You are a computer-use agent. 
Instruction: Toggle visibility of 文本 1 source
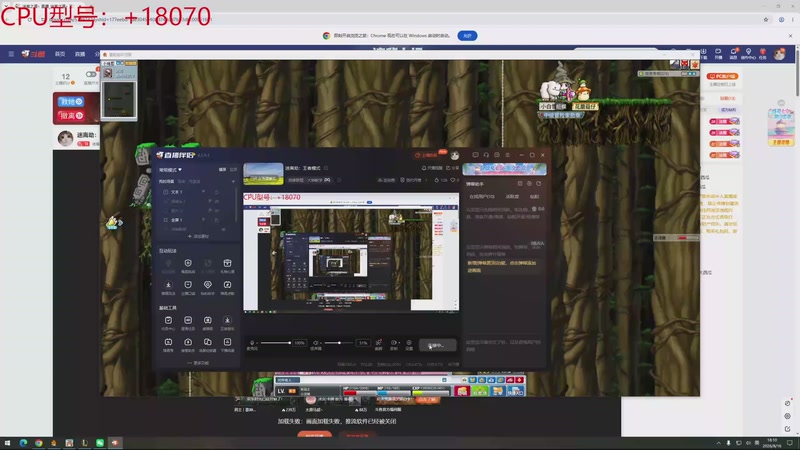204,192
